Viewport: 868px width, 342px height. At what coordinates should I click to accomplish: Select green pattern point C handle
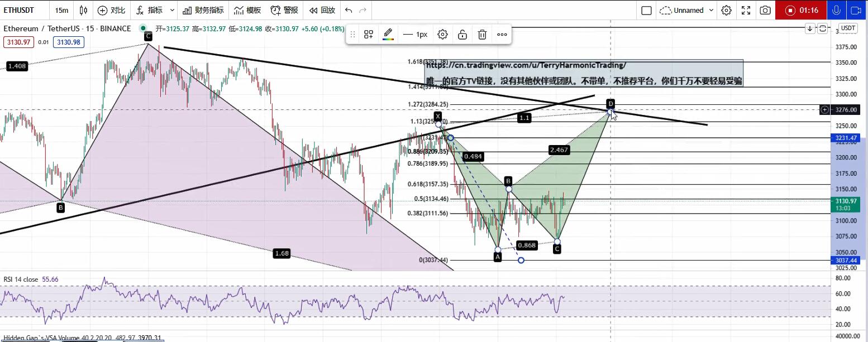click(x=557, y=242)
